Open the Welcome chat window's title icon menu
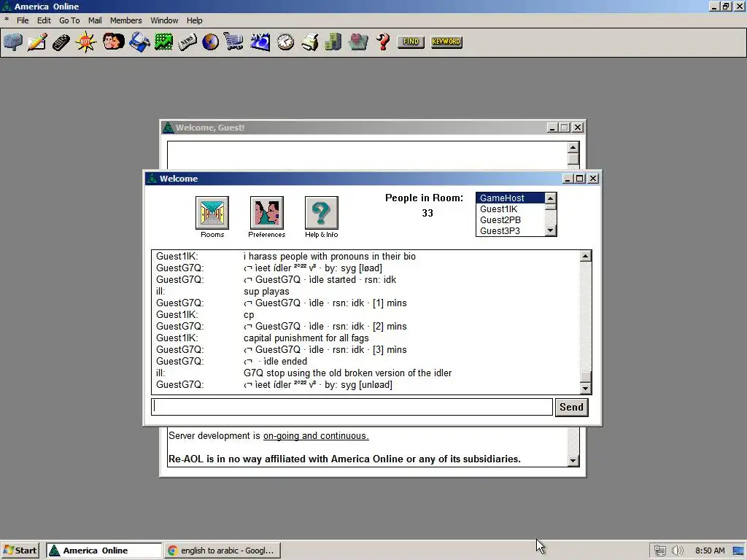Viewport: 747px width, 560px height. (x=152, y=179)
